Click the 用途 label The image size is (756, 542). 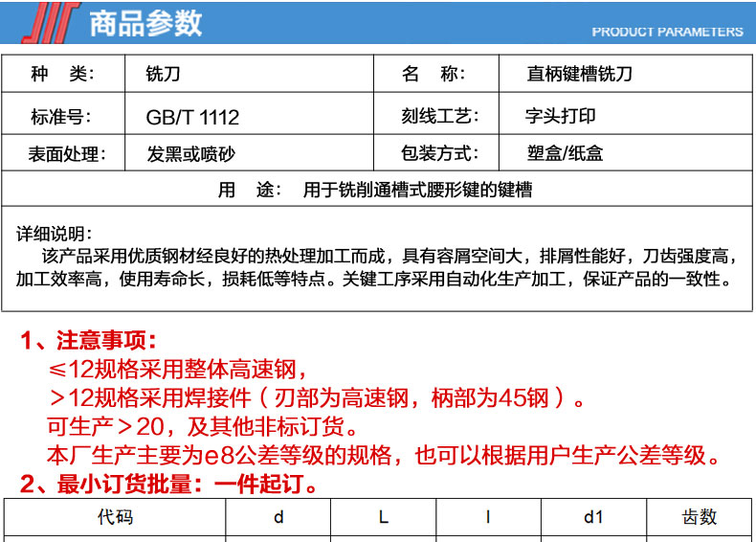[250, 190]
